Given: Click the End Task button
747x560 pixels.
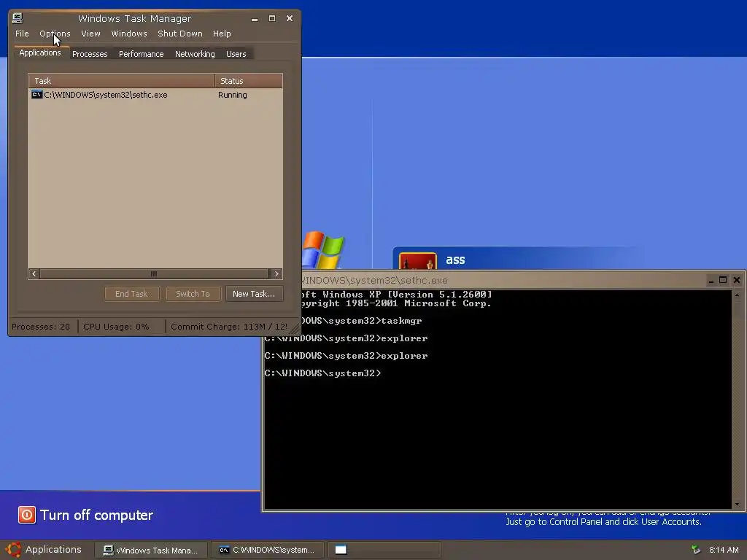Looking at the screenshot, I should coord(131,294).
